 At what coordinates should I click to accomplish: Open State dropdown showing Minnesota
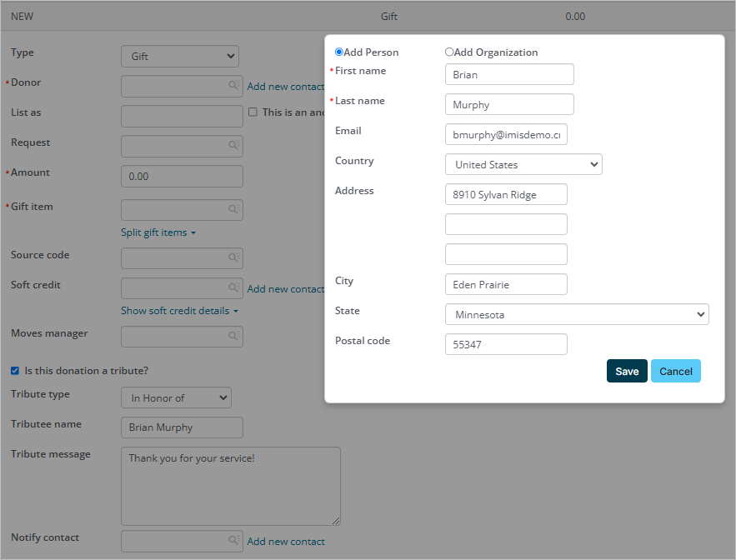click(x=577, y=314)
